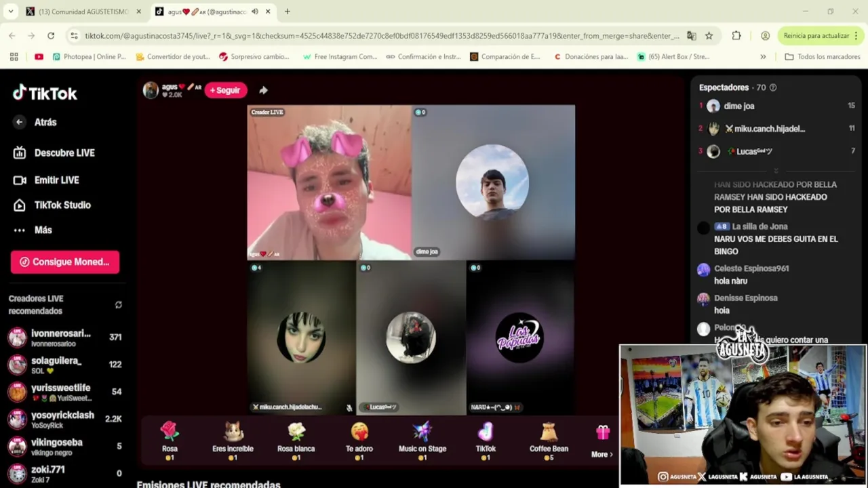Open Descubre LIVE section
This screenshot has width=868, height=488.
[54, 152]
